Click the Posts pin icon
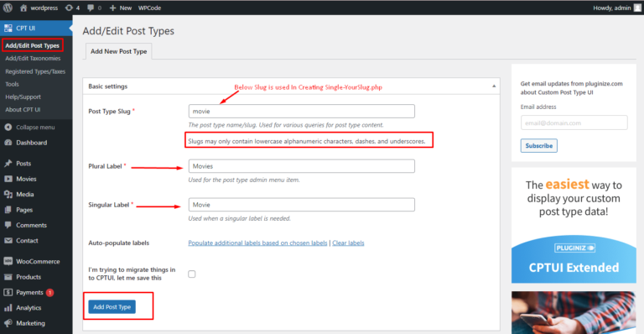644x334 pixels. pos(8,164)
